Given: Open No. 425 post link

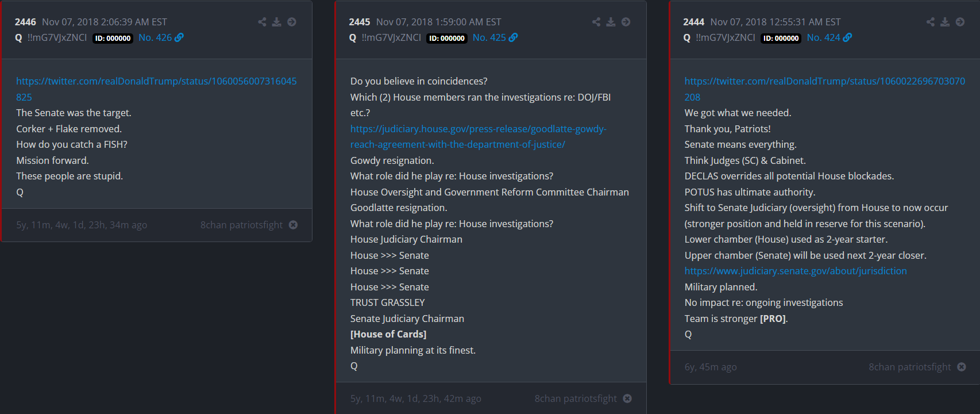Looking at the screenshot, I should click(489, 37).
